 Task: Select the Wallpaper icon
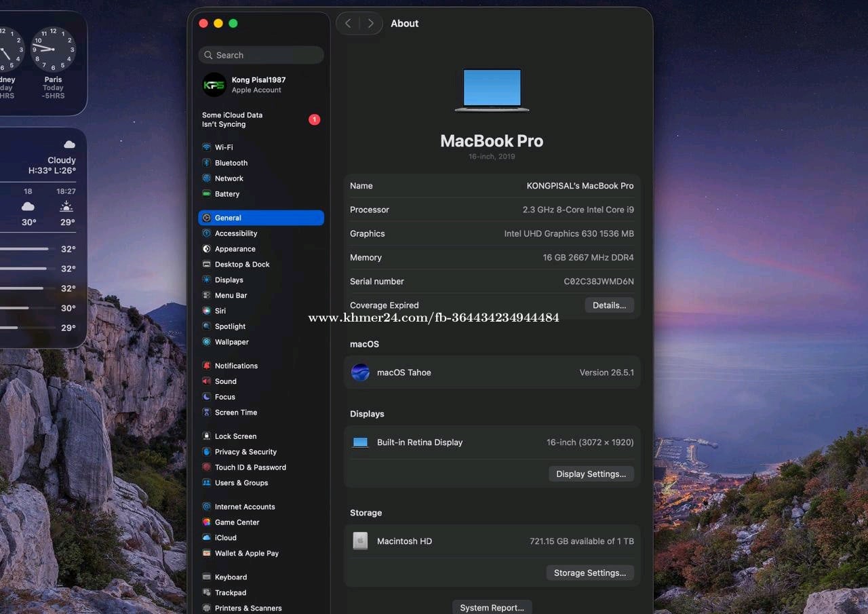click(206, 342)
